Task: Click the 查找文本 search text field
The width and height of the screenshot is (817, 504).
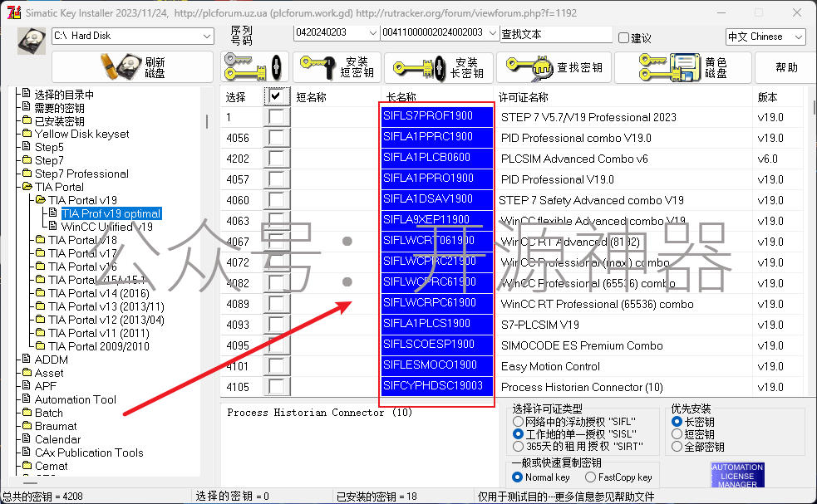Action: pos(556,34)
